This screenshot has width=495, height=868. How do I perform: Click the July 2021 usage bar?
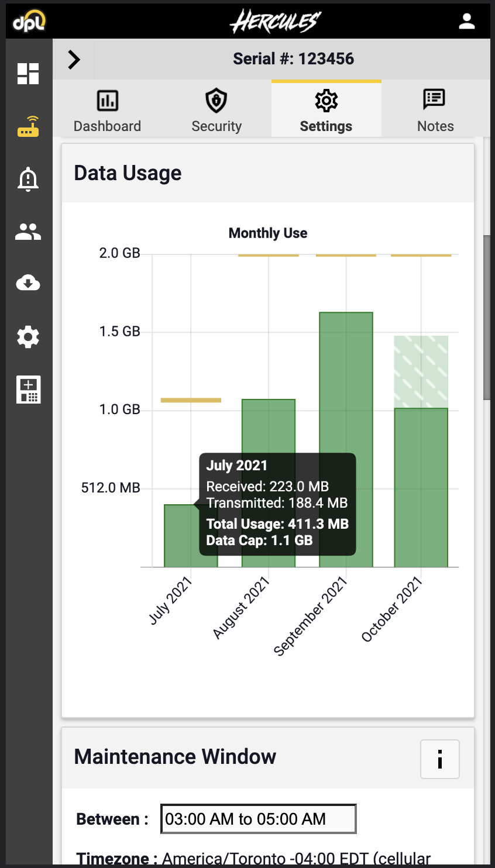coord(191,535)
